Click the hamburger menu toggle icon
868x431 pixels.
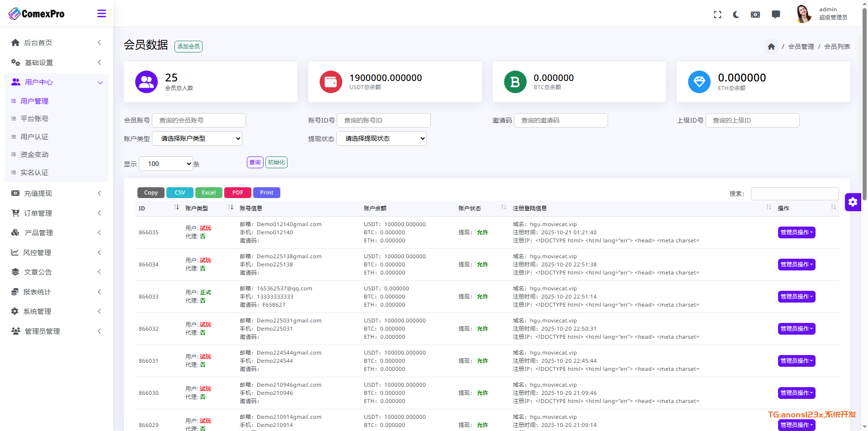coord(102,14)
